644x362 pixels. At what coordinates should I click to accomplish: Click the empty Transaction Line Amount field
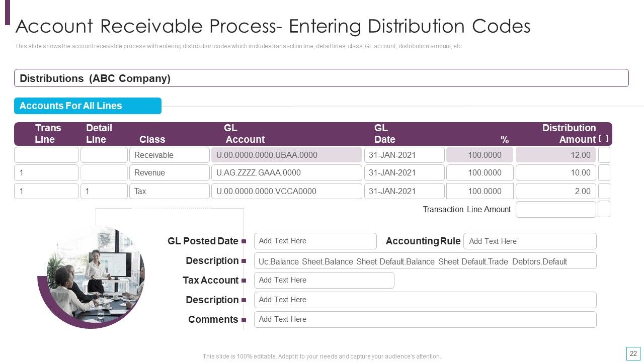click(x=556, y=209)
